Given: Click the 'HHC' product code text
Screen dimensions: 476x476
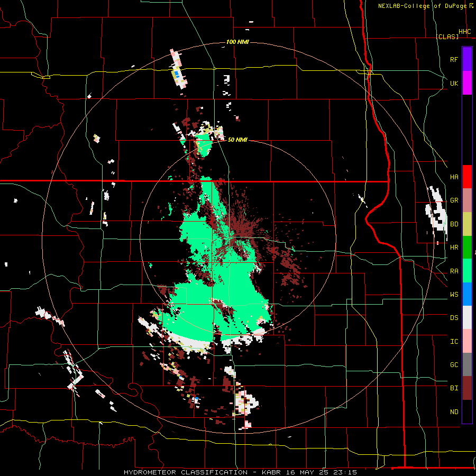Looking at the screenshot, I should pos(464,32).
